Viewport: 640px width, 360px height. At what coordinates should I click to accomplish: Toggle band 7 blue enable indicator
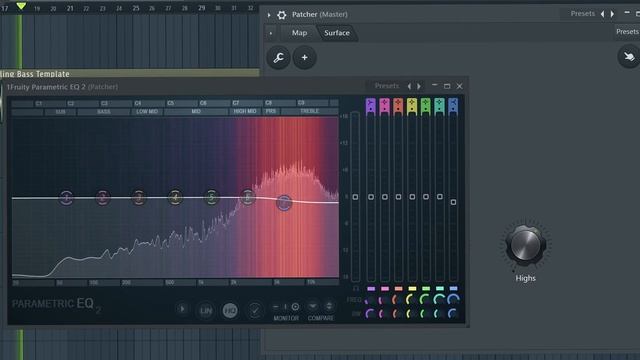point(453,289)
